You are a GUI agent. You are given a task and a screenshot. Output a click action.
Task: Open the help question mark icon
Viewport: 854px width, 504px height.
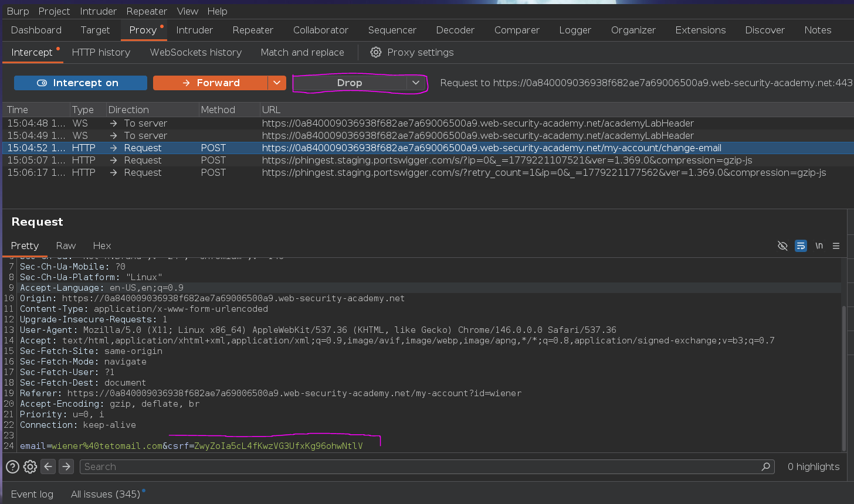[12, 466]
